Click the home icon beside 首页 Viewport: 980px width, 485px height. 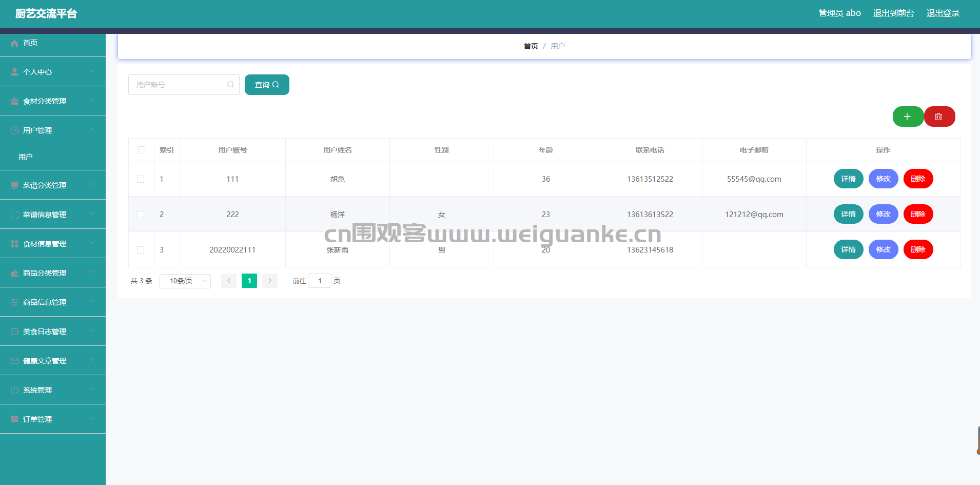tap(14, 43)
